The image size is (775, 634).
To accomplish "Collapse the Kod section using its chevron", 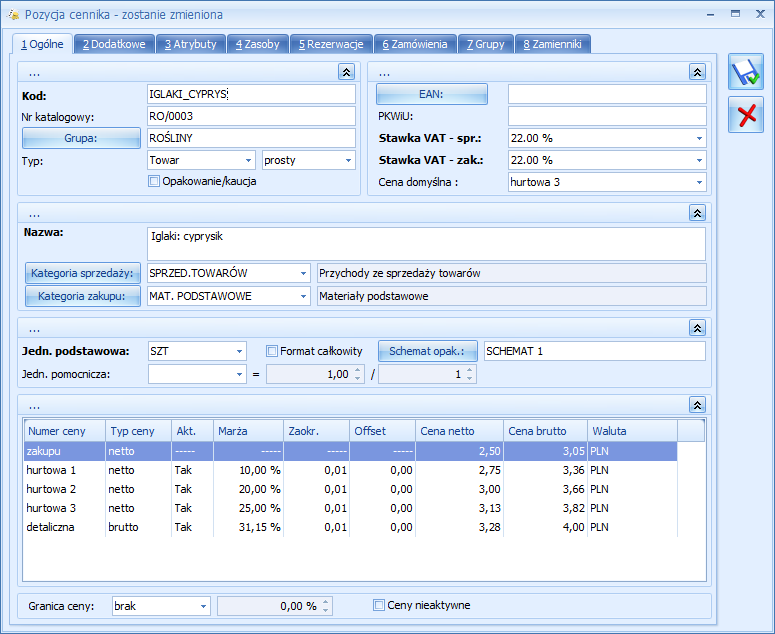I will coord(346,72).
